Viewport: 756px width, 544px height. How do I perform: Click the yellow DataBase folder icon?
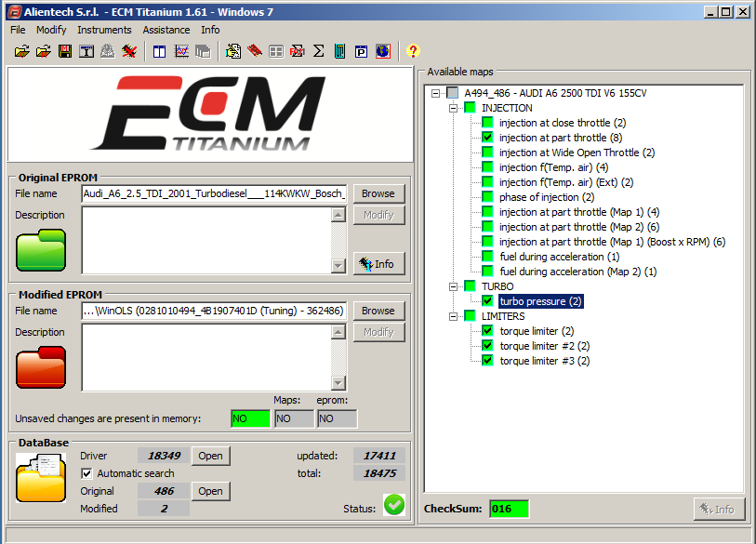pos(41,478)
